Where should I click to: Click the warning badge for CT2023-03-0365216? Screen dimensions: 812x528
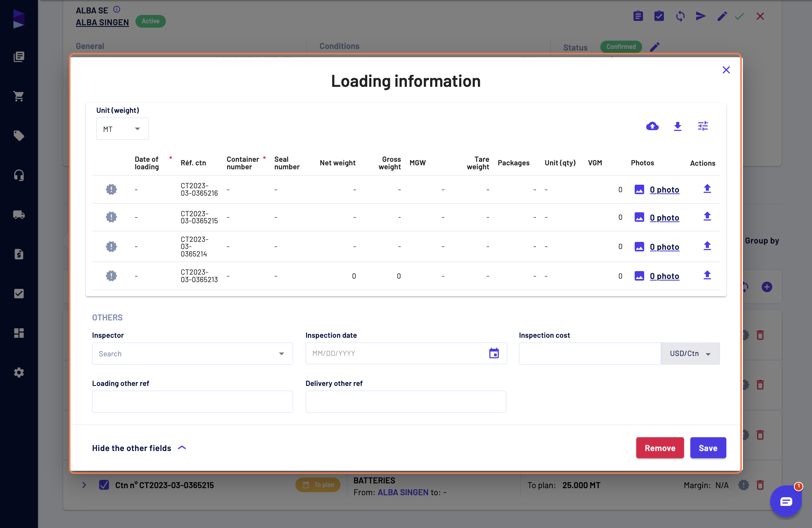(111, 189)
